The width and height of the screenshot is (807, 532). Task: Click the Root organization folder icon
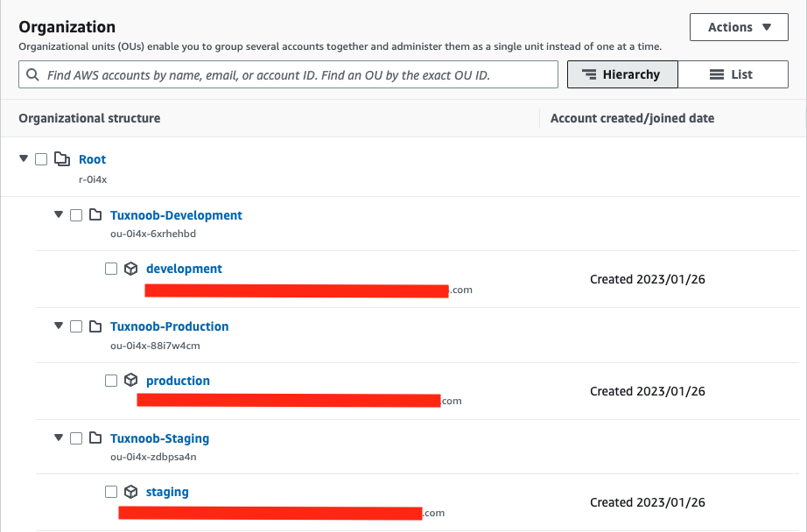pyautogui.click(x=61, y=159)
